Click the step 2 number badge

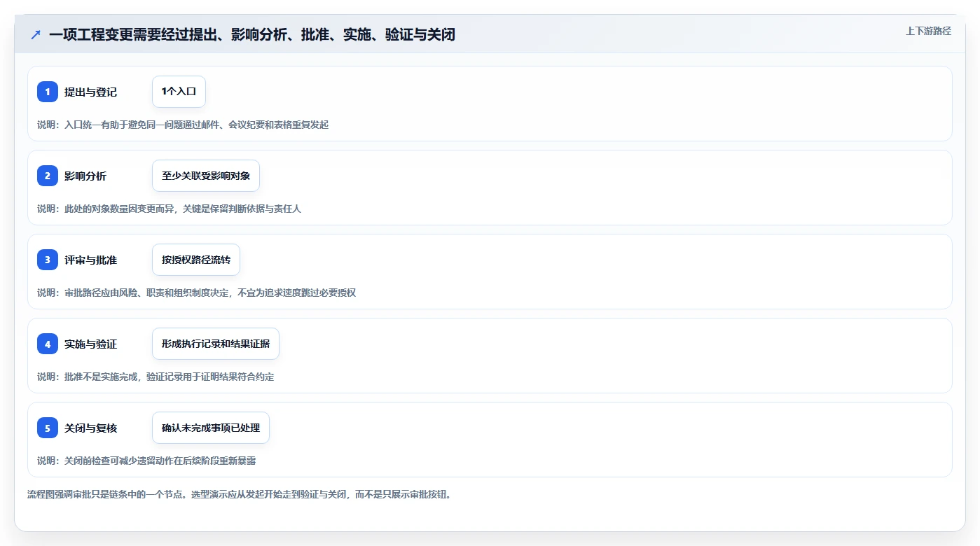[x=48, y=176]
